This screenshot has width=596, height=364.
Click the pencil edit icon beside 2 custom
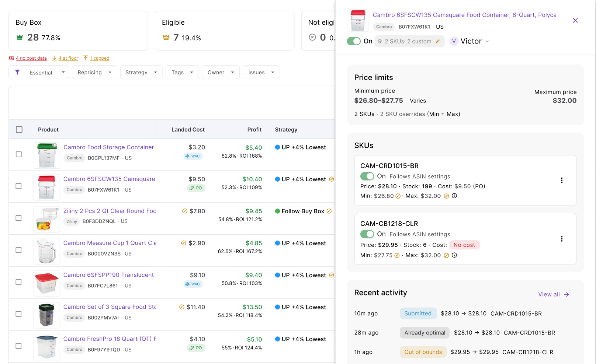438,41
